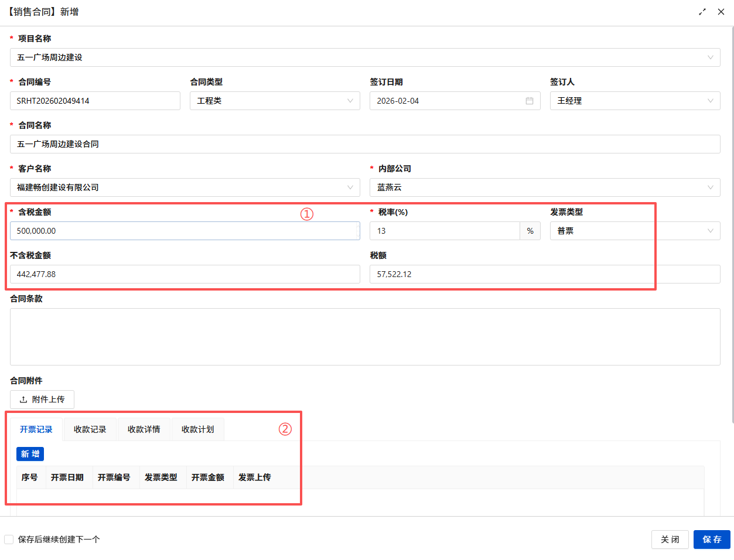Click the 发票上传 column header
The image size is (734, 560).
[255, 477]
